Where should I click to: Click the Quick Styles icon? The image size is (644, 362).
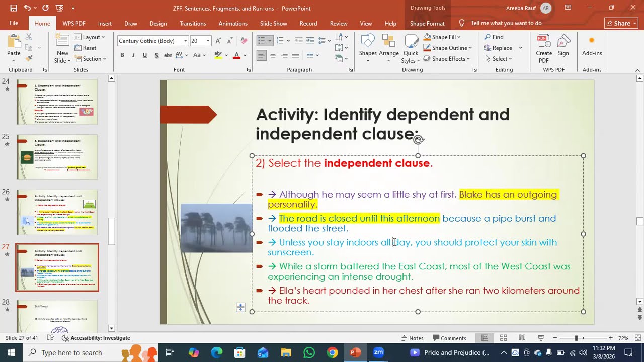point(411,41)
